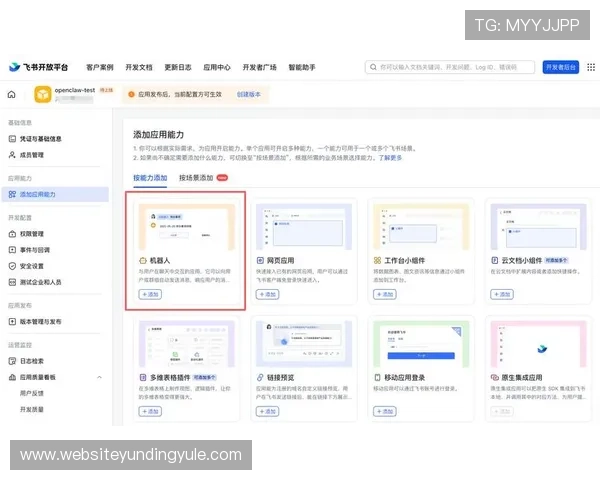Open 测试企业和人员 in sidebar
Viewport: 600px width, 480px height.
[41, 282]
